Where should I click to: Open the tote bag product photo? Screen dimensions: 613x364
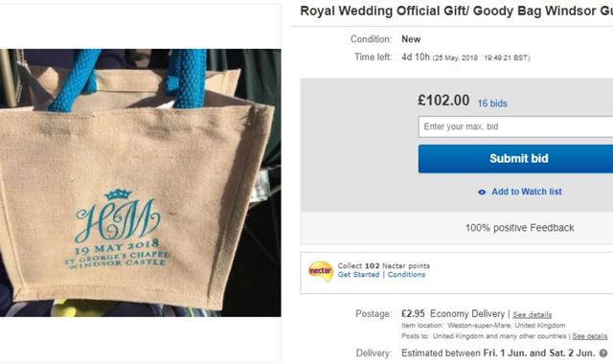pos(141,183)
